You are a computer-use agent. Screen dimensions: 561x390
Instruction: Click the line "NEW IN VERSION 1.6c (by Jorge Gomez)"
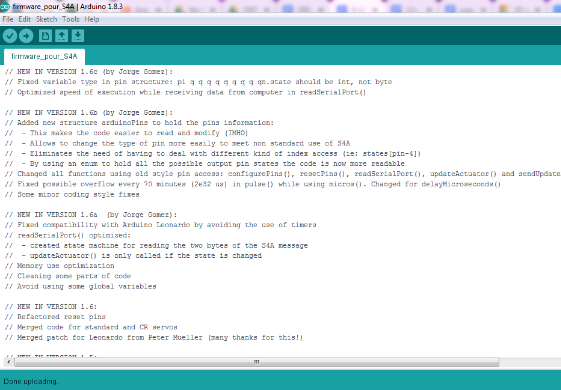tap(89, 72)
